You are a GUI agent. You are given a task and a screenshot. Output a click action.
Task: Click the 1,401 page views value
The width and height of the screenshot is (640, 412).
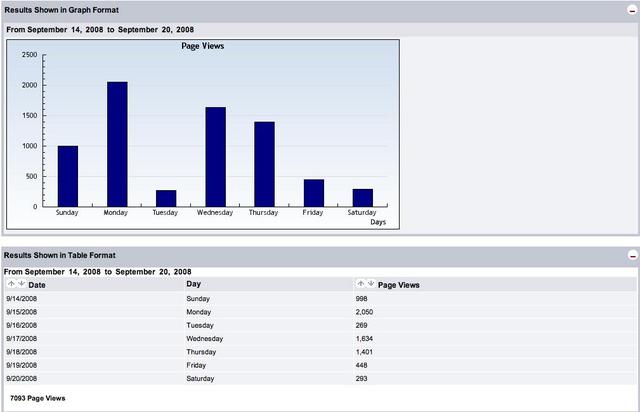pos(364,352)
